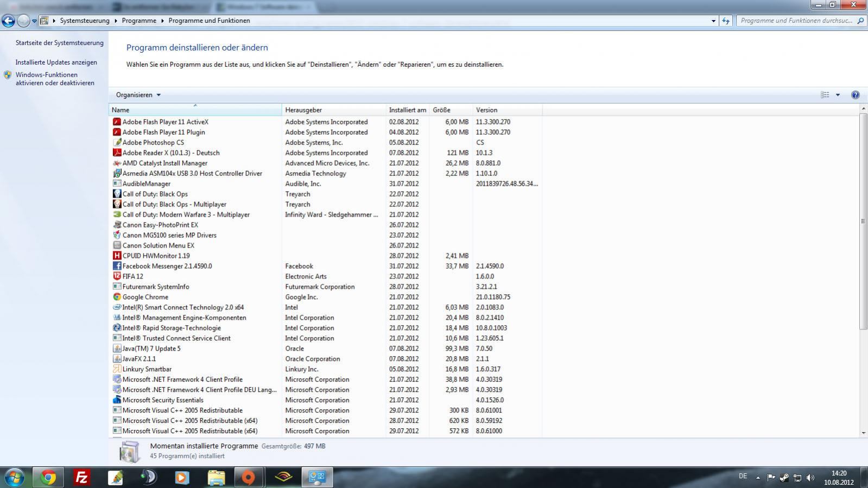Select the Google Chrome entry icon

[117, 297]
